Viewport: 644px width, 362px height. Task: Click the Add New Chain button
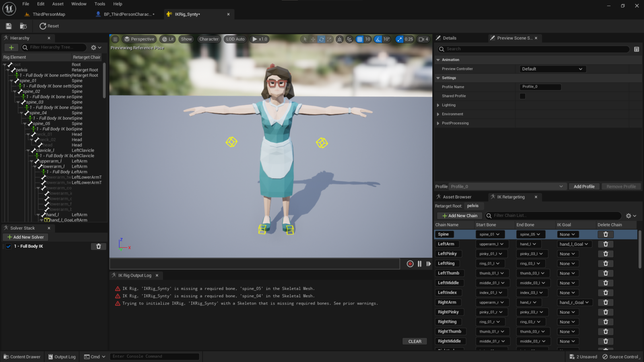459,216
